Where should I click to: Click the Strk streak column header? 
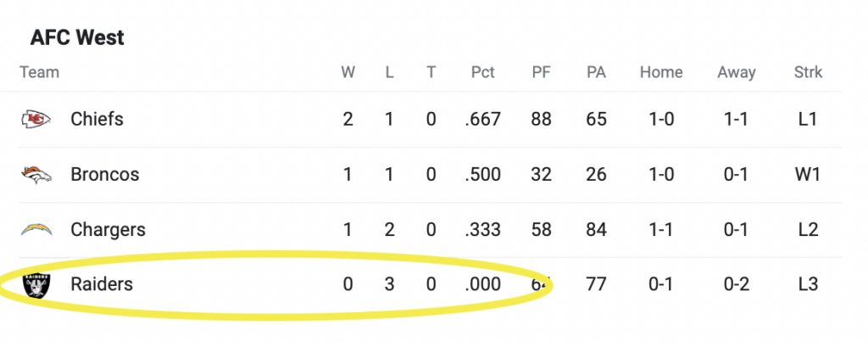[808, 73]
